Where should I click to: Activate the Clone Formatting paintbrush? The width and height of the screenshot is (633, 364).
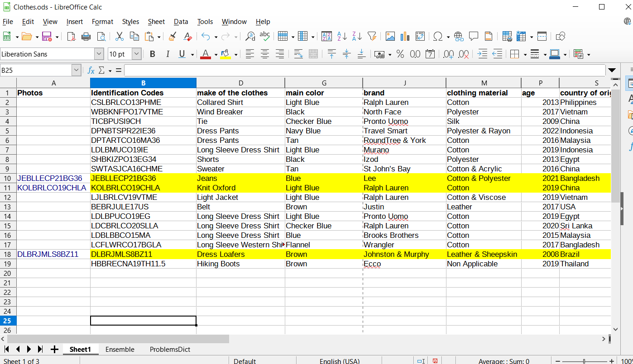pyautogui.click(x=173, y=37)
